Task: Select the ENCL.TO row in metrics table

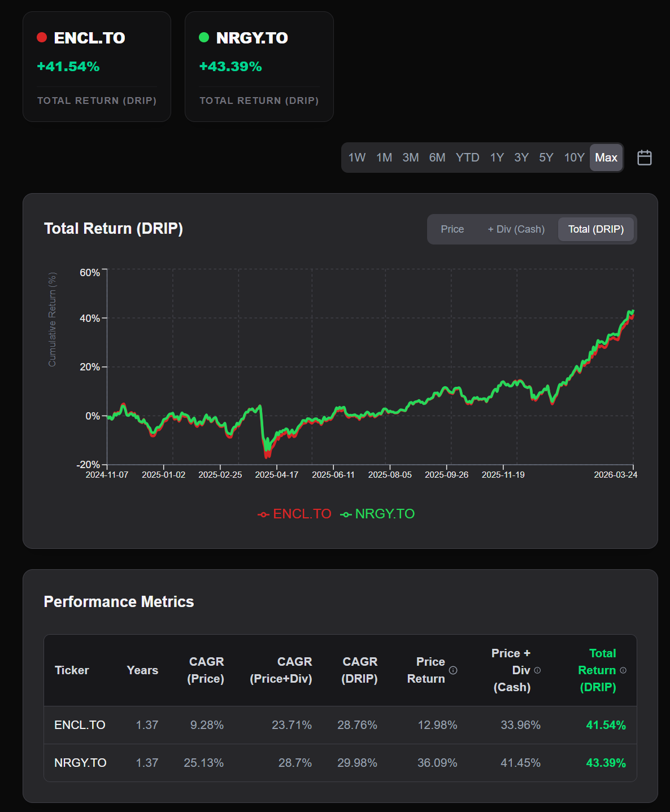Action: tap(80, 725)
